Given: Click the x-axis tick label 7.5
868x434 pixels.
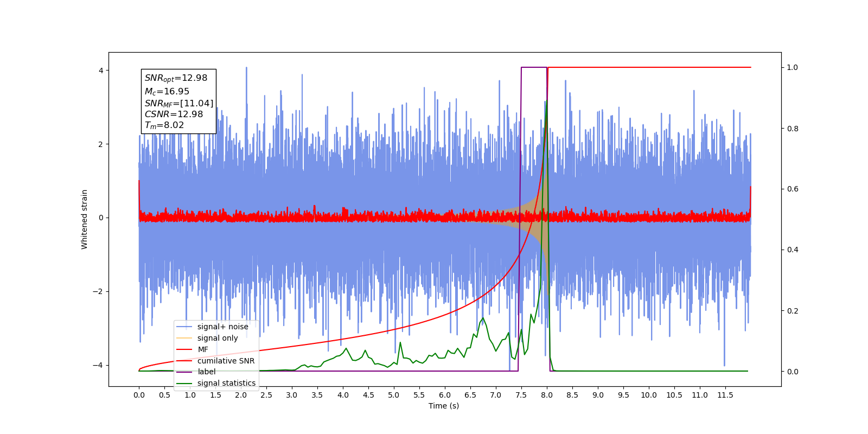Looking at the screenshot, I should coord(521,395).
